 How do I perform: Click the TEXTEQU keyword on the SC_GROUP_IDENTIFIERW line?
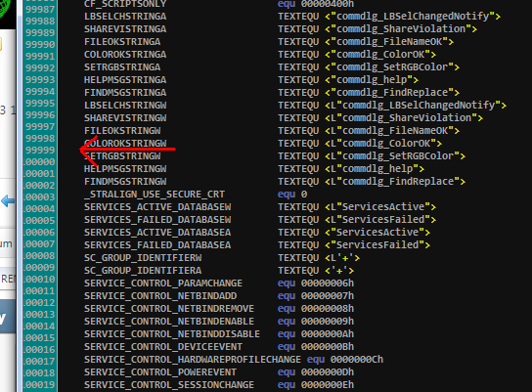[x=298, y=258]
